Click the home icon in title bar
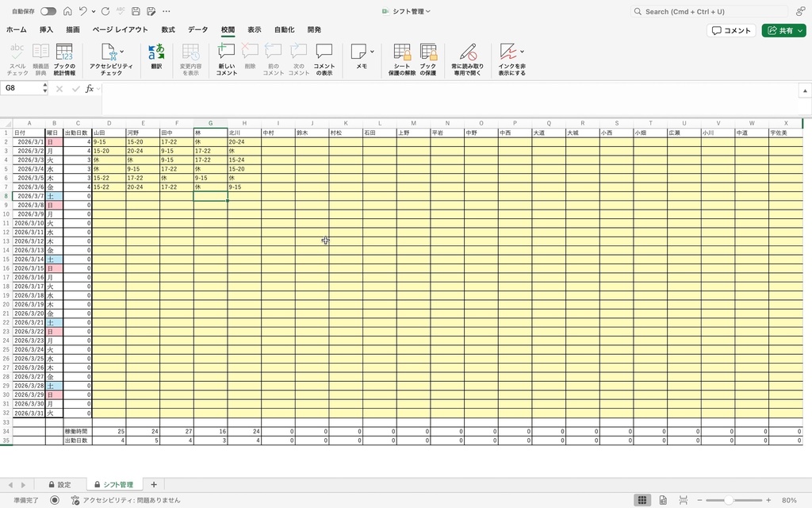This screenshot has height=508, width=812. 67,11
